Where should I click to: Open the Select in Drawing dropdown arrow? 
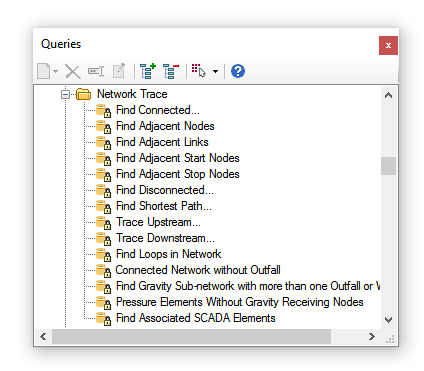pos(215,71)
